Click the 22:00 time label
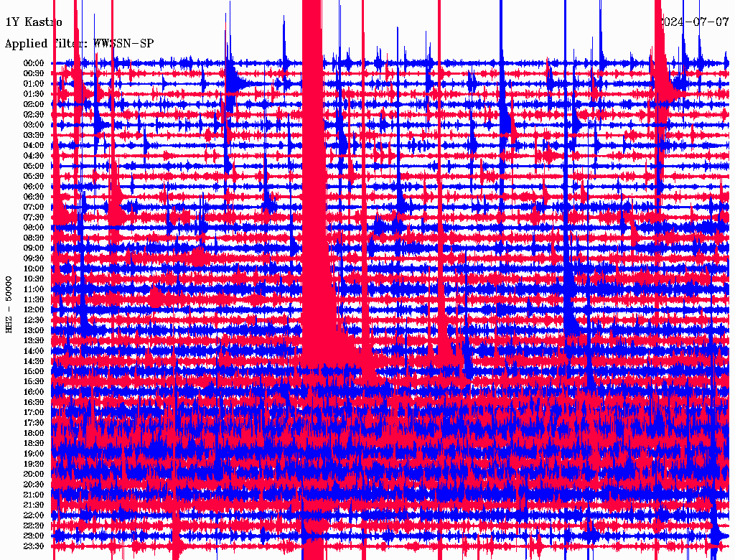Viewport: 735px width, 560px height. pyautogui.click(x=34, y=515)
